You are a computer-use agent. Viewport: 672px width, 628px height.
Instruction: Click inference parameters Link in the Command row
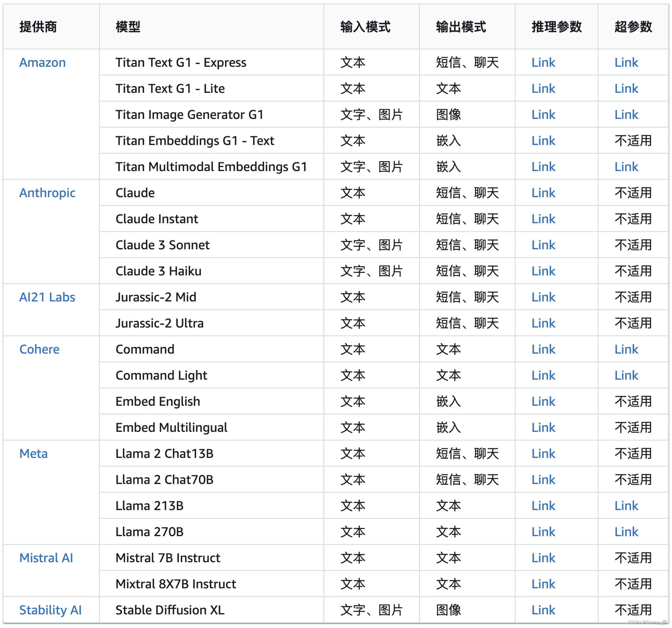click(x=543, y=349)
